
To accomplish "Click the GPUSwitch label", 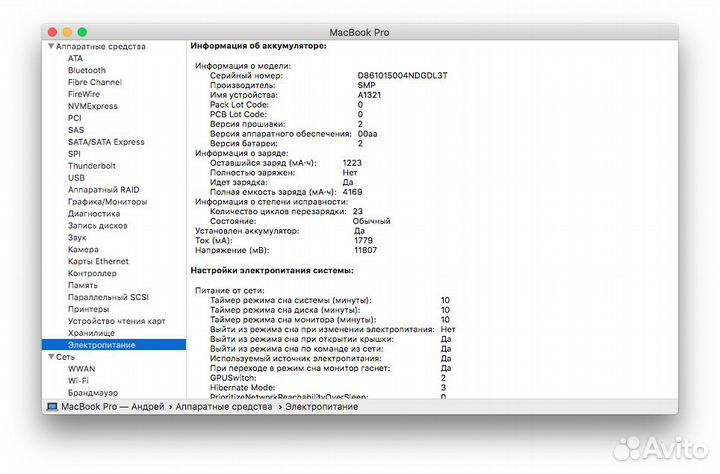I will coord(233,378).
